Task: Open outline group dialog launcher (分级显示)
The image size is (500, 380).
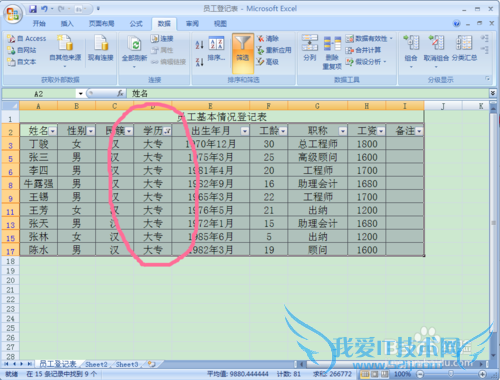Action: click(x=487, y=79)
